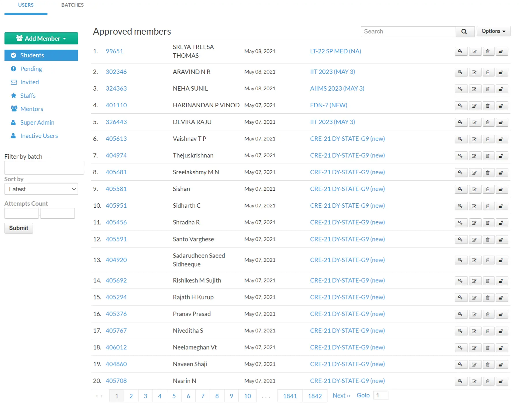The width and height of the screenshot is (532, 403).
Task: Click the key icon for Nasrin N
Action: (x=460, y=381)
